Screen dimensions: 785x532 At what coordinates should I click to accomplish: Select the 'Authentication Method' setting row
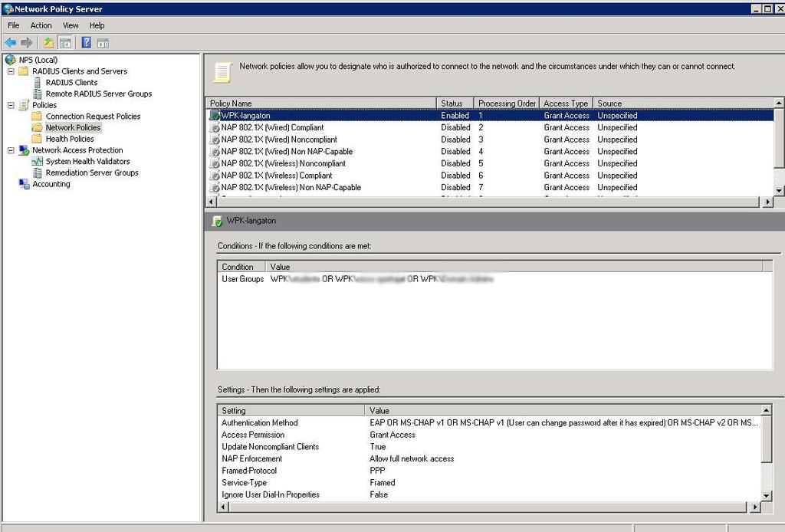[489, 423]
